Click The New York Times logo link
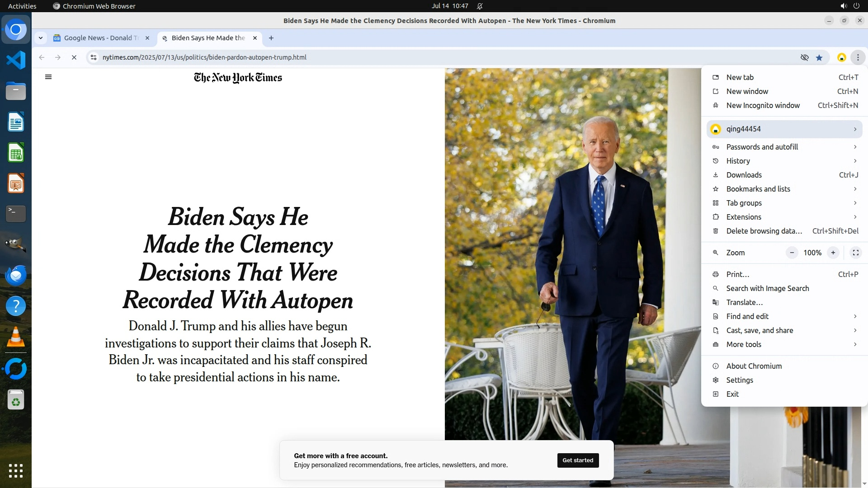 tap(238, 78)
